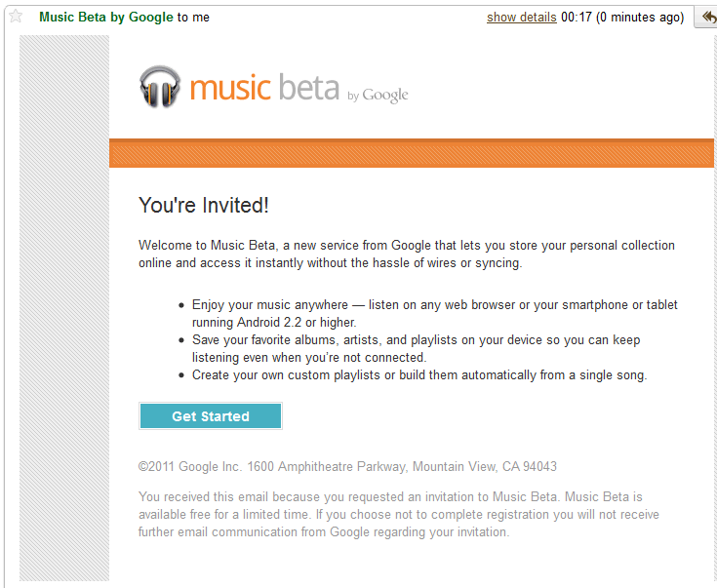Click the reply arrow button
The width and height of the screenshot is (717, 588).
tap(707, 18)
